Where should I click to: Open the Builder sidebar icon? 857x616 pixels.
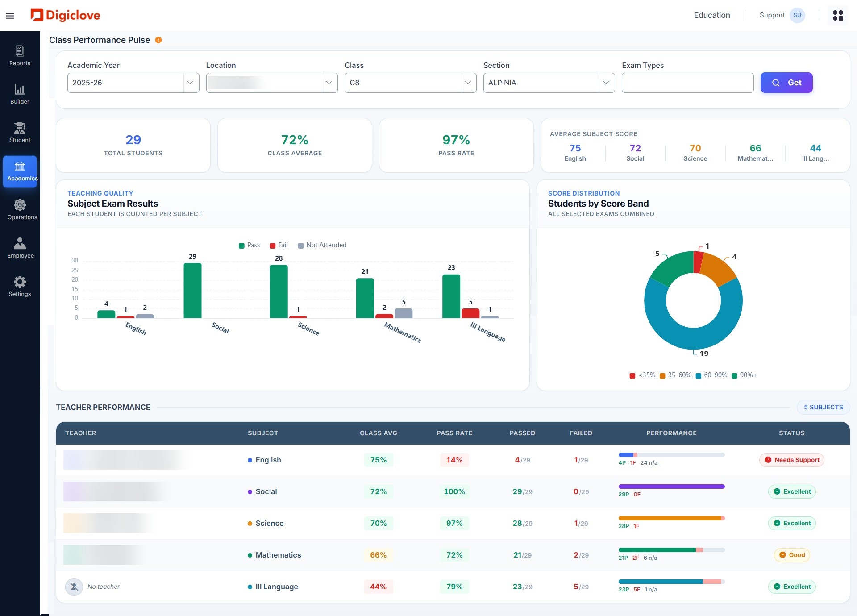20,94
